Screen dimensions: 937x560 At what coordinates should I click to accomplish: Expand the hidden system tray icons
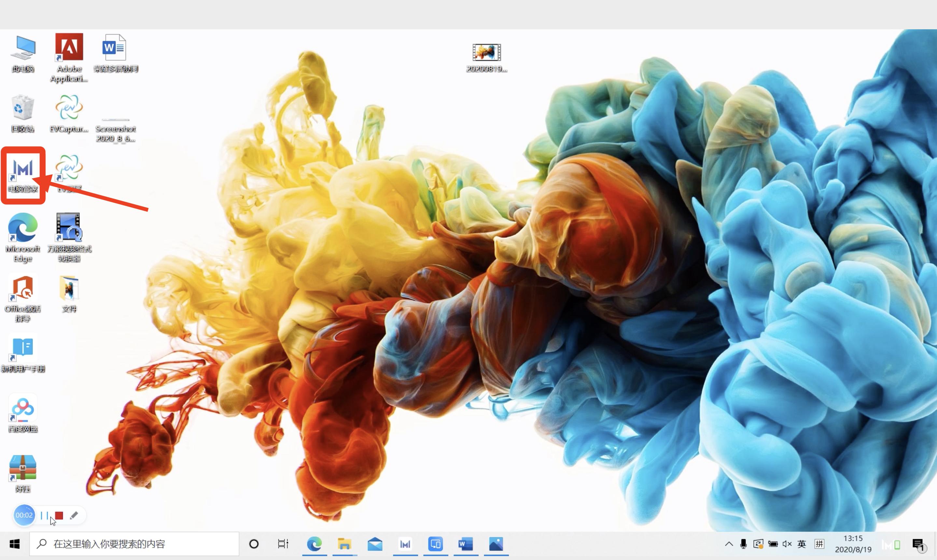click(x=729, y=544)
